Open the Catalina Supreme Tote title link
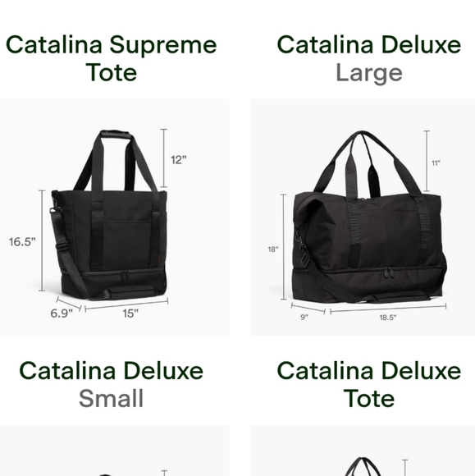The height and width of the screenshot is (476, 475). point(111,58)
